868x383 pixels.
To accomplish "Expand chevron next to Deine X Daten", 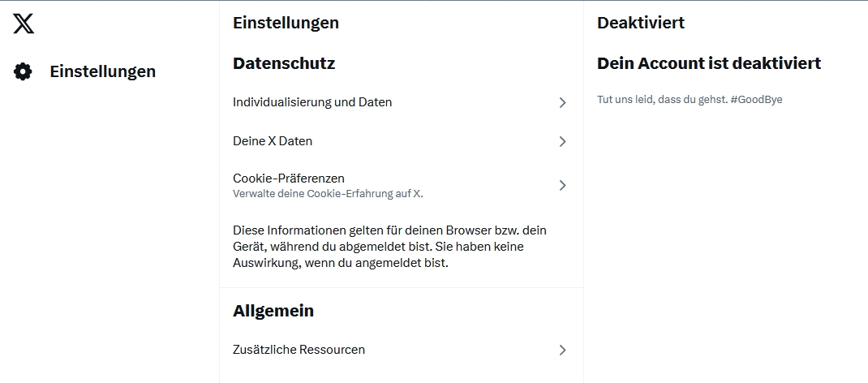I will click(562, 141).
